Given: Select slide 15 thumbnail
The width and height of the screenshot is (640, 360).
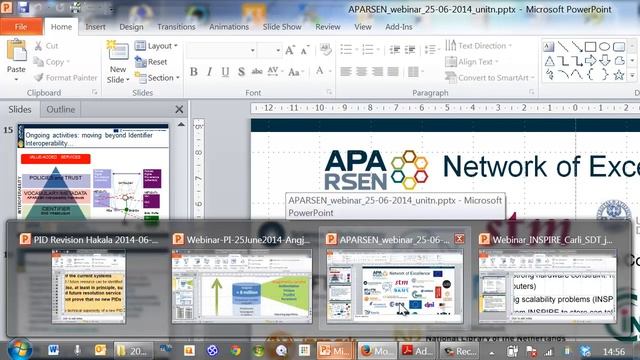Looking at the screenshot, I should pos(93,172).
